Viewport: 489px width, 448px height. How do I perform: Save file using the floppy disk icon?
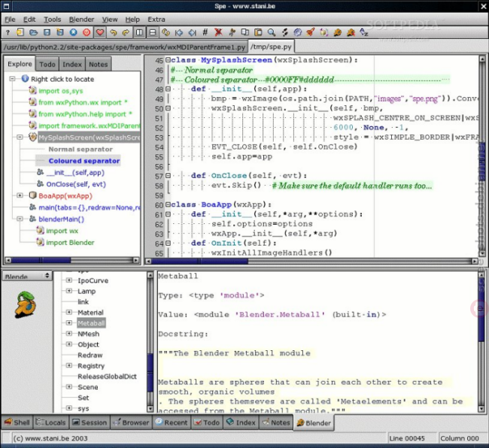47,32
